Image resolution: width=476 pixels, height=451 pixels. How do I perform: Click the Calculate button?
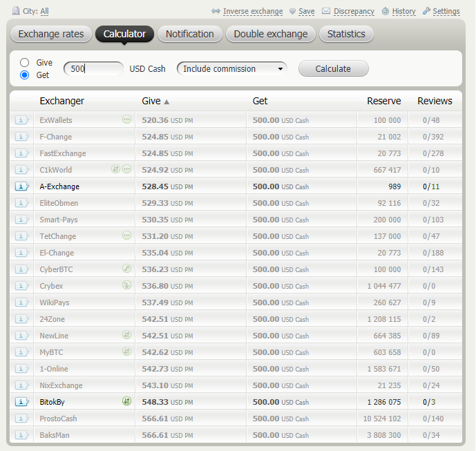point(333,68)
